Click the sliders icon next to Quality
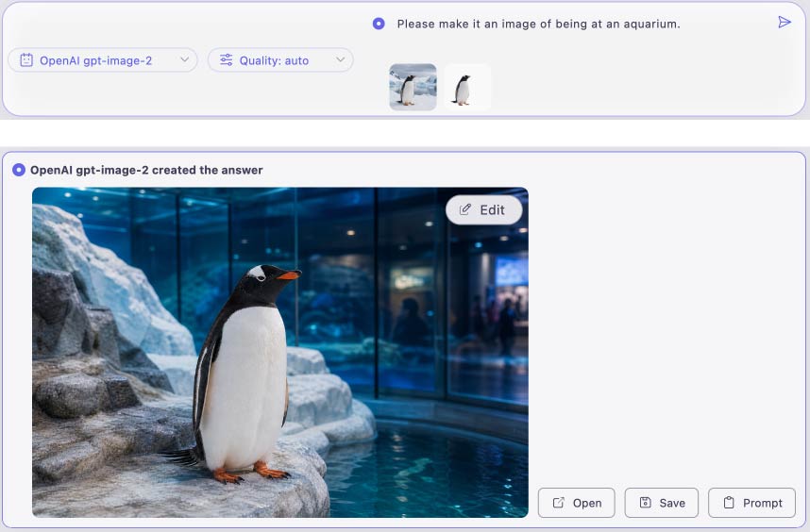 pyautogui.click(x=227, y=60)
